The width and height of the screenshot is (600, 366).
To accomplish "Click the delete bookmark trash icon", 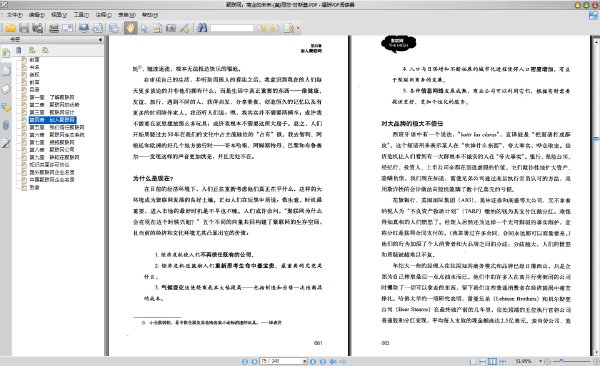I will tap(19, 50).
